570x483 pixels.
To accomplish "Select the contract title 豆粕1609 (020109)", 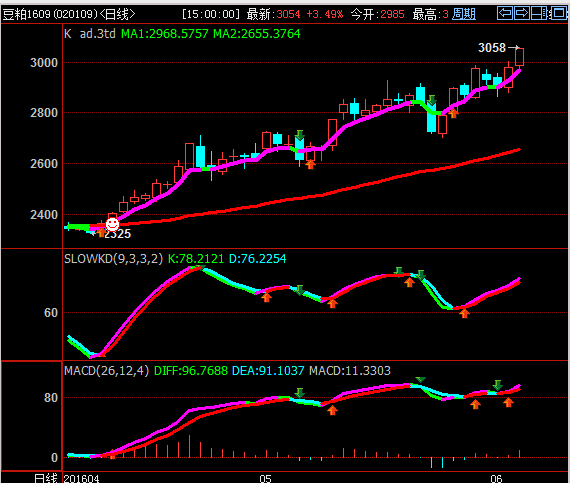I will coord(50,14).
